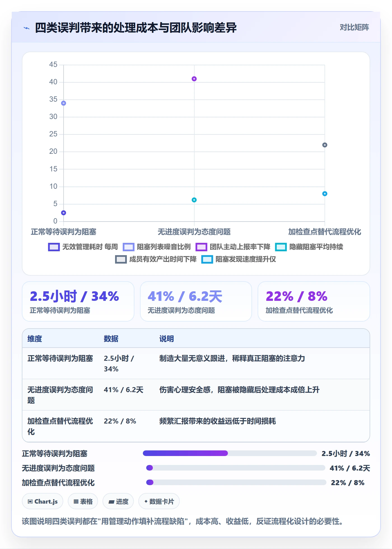This screenshot has width=392, height=549.
Task: Select the 2.5小时 / 34% data card
Action: (78, 301)
